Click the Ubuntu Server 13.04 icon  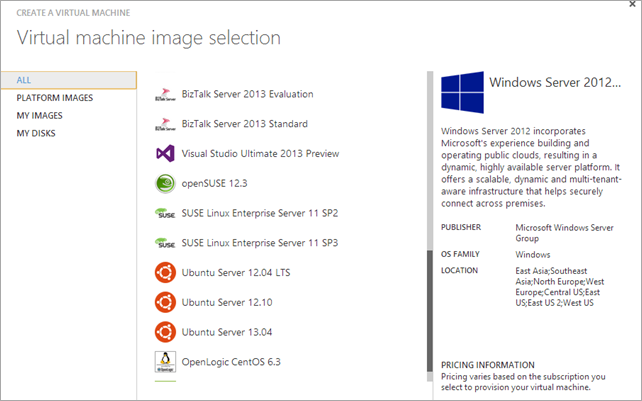click(166, 331)
